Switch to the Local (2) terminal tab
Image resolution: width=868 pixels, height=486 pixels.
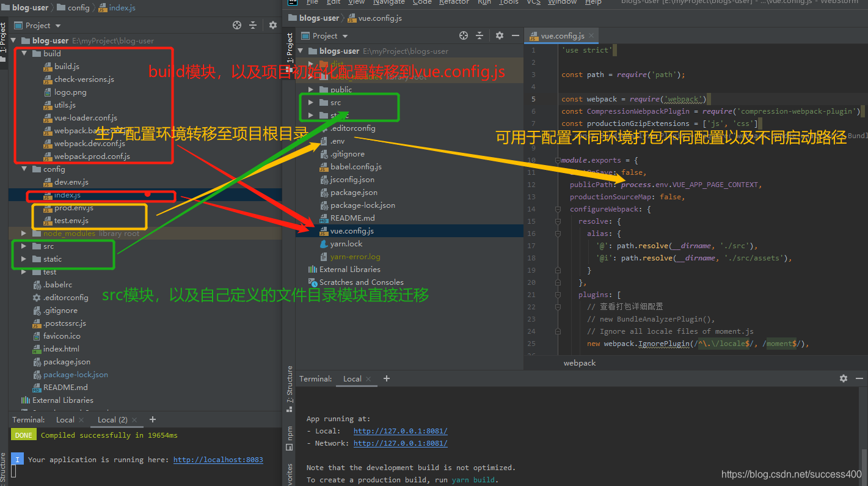coord(112,420)
